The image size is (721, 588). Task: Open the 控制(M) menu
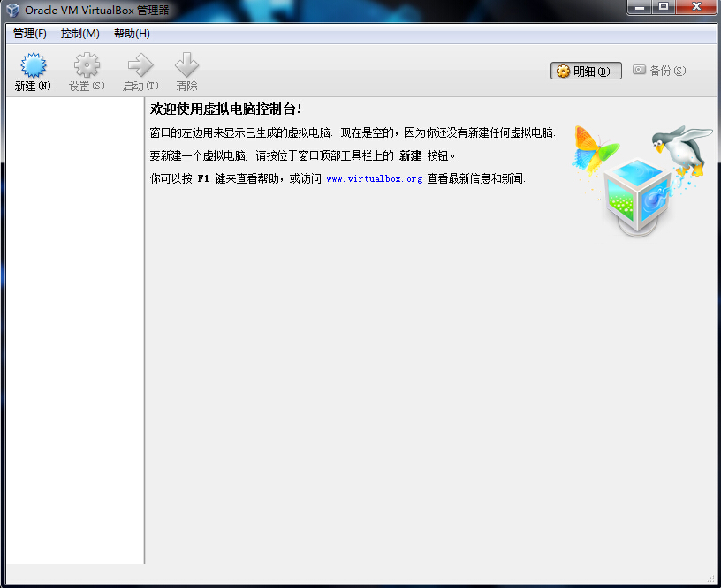pyautogui.click(x=80, y=34)
